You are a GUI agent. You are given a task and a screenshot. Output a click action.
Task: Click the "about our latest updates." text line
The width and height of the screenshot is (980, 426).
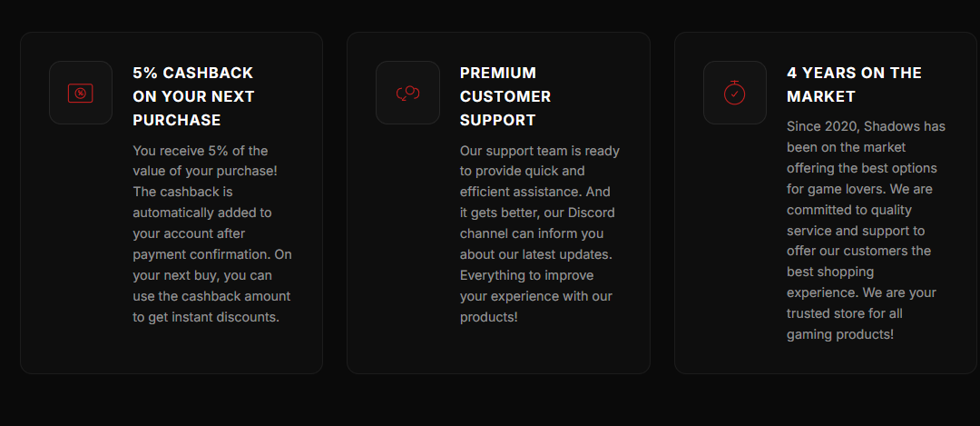click(536, 253)
